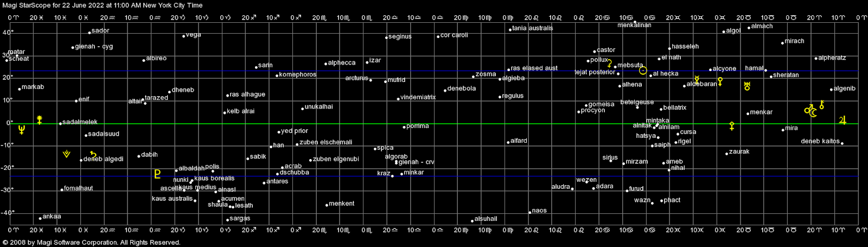Click the 'cor caroli' star label
The height and width of the screenshot is (247, 868).
click(x=454, y=35)
